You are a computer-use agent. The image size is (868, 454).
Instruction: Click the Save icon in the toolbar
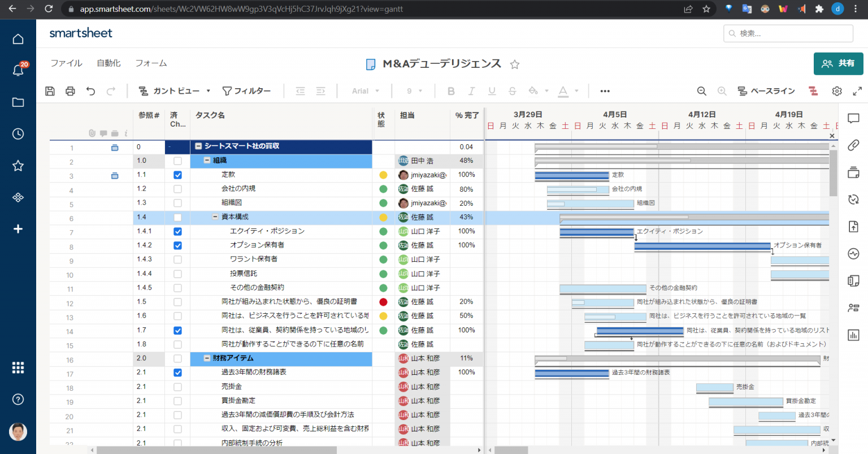coord(50,90)
